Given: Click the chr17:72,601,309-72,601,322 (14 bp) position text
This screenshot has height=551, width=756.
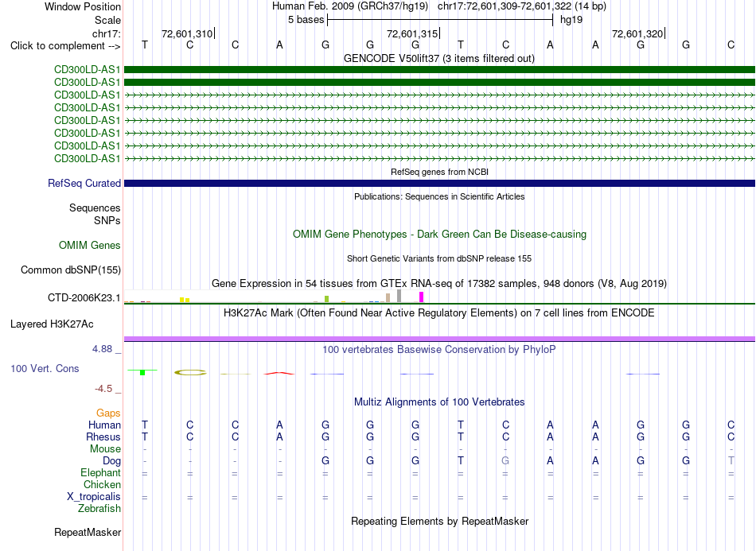Looking at the screenshot, I should (x=522, y=6).
